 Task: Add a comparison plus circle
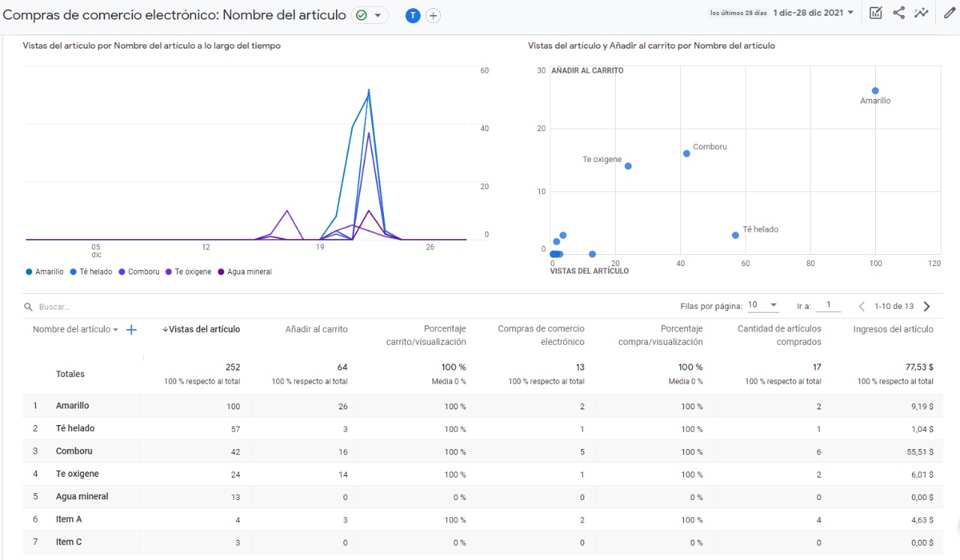[x=433, y=16]
